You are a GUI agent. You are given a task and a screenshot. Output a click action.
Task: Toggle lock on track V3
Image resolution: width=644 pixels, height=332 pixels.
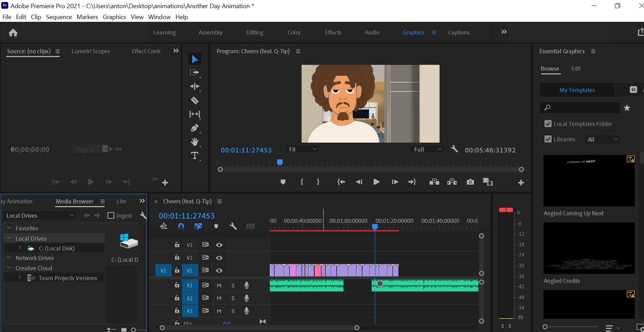(177, 245)
